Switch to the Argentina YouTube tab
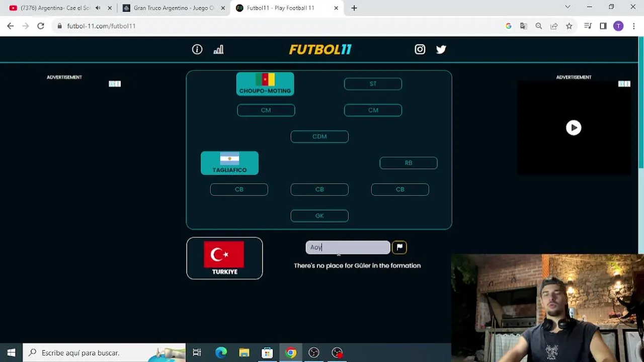This screenshot has width=644, height=362. (55, 8)
